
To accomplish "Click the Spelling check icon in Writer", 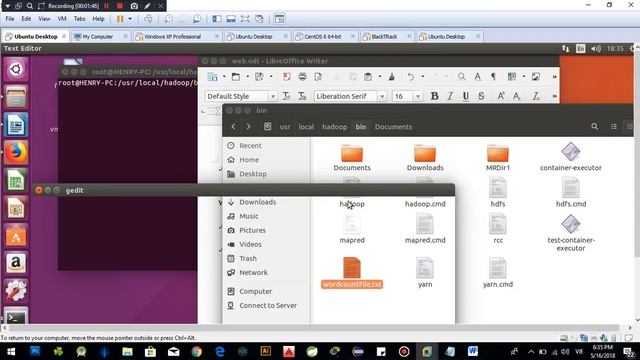I will tap(477, 76).
